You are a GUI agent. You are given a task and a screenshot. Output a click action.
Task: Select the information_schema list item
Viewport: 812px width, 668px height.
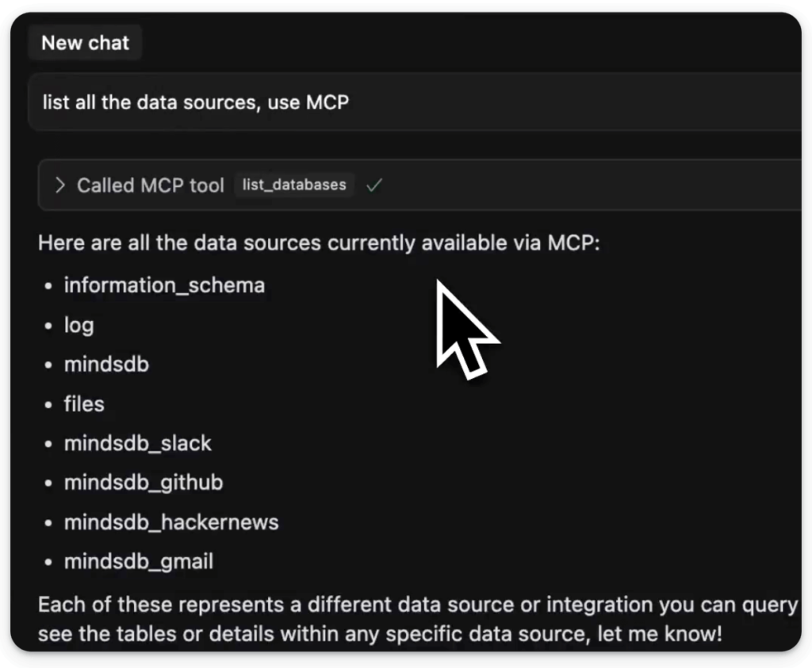pyautogui.click(x=165, y=285)
